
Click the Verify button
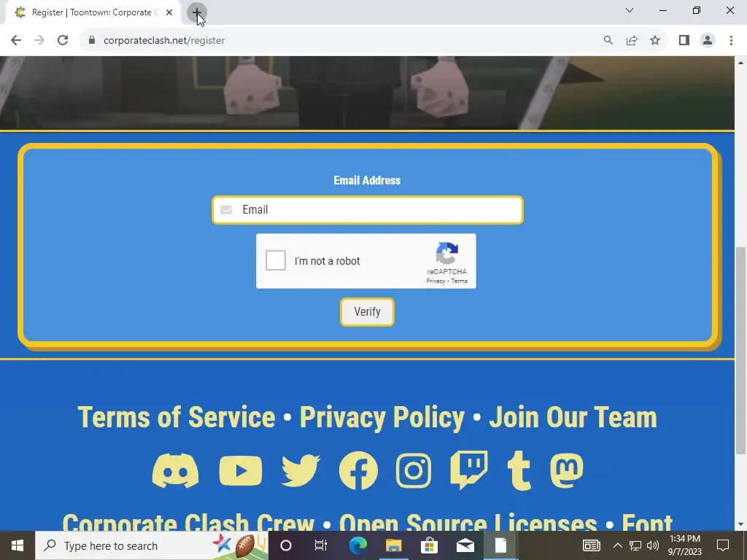[x=367, y=312]
